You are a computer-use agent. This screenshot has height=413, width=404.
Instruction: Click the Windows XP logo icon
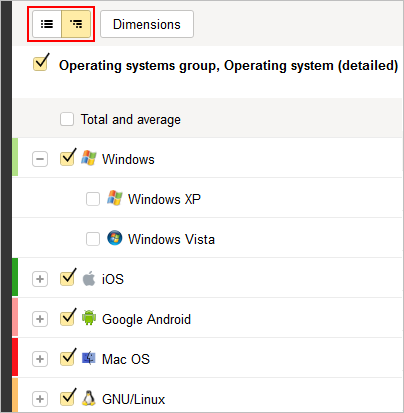[115, 198]
